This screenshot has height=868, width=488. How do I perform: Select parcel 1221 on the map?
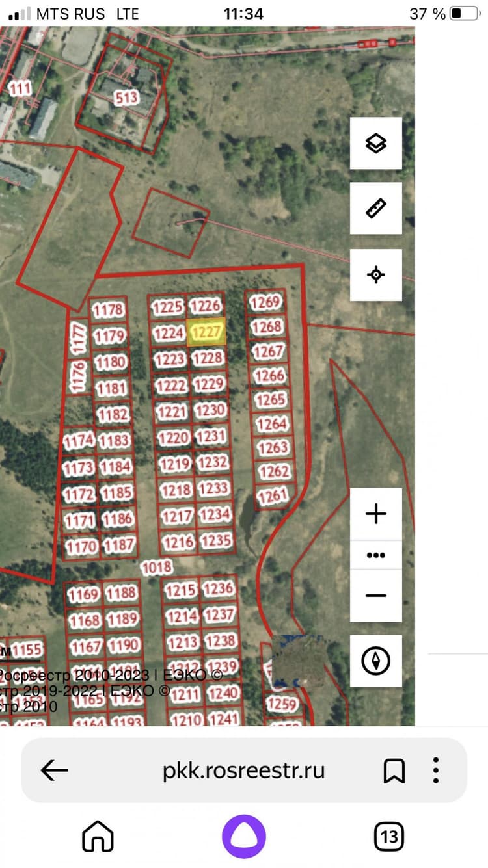click(x=173, y=412)
